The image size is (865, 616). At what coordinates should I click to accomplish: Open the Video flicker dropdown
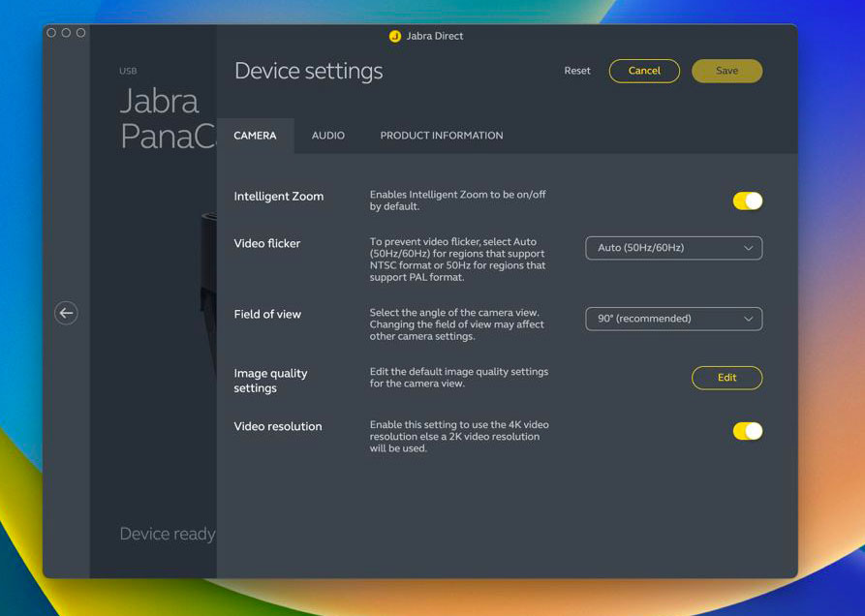point(673,248)
